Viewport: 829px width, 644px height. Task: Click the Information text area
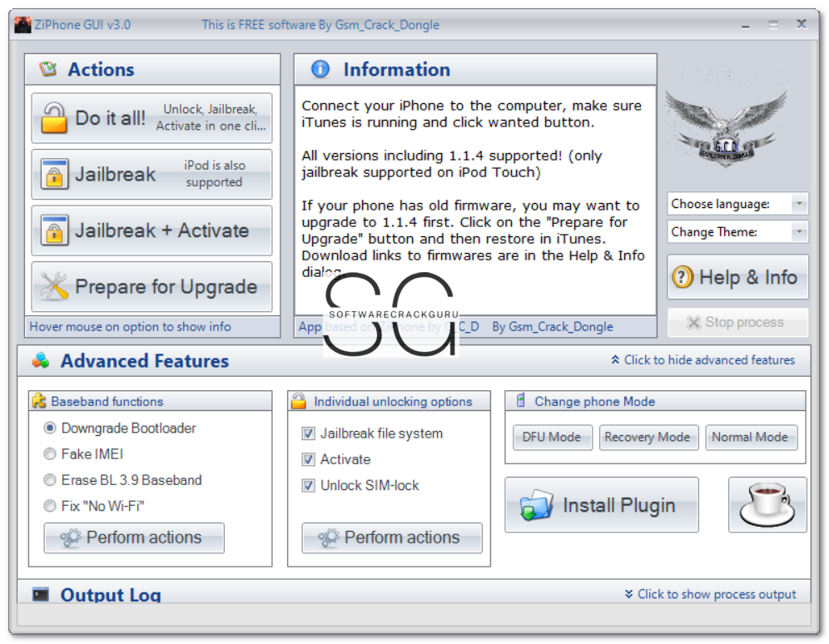(474, 201)
